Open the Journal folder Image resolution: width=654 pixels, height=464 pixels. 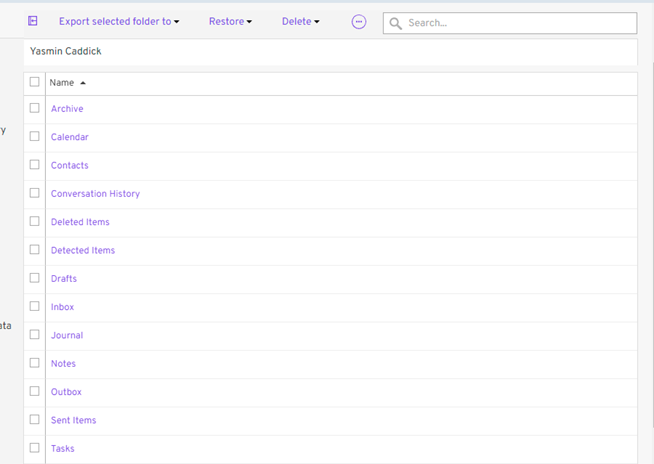coord(67,335)
